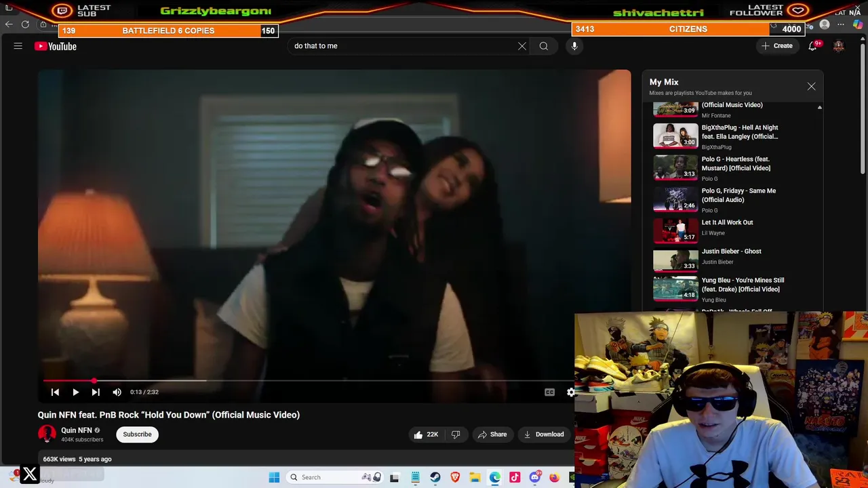Open 'Hell At Night feat. Ella Langley' title
868x488 pixels.
pos(740,131)
